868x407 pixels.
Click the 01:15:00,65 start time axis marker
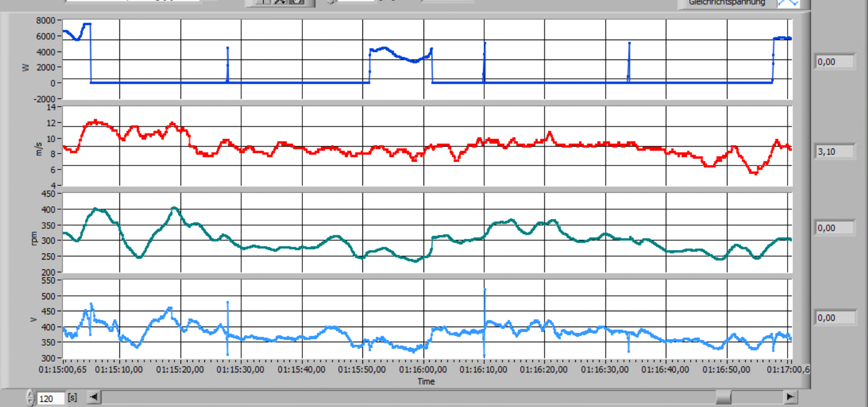pos(63,370)
